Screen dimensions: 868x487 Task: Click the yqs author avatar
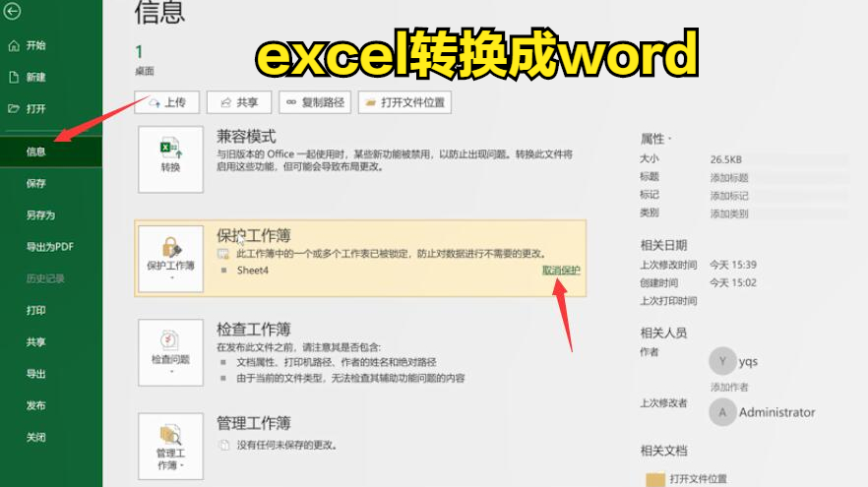(722, 361)
